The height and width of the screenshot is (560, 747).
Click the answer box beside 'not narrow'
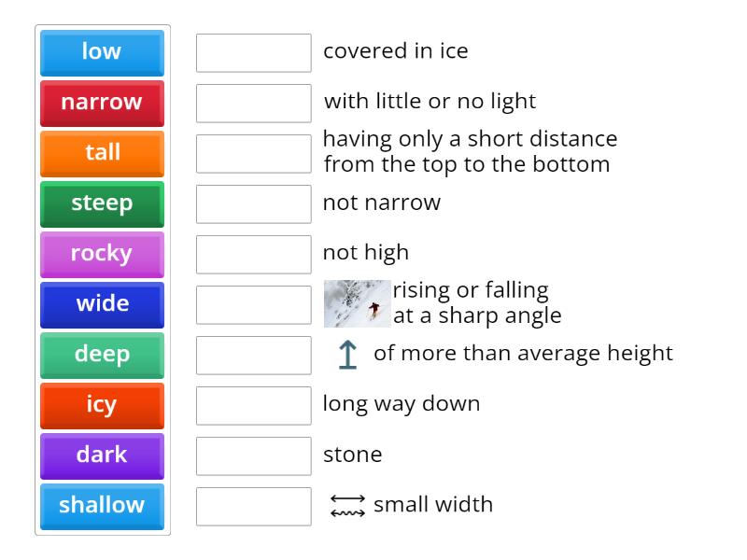[252, 203]
